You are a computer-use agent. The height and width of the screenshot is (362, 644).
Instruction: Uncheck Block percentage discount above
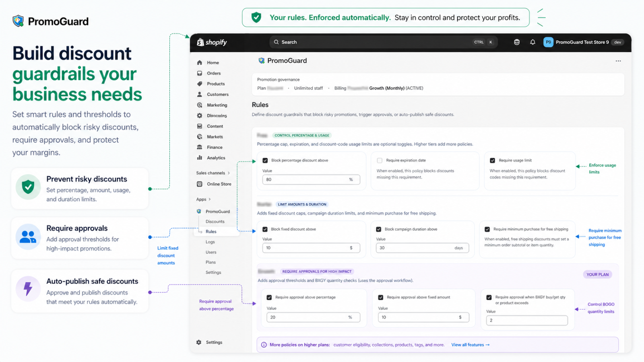click(265, 160)
